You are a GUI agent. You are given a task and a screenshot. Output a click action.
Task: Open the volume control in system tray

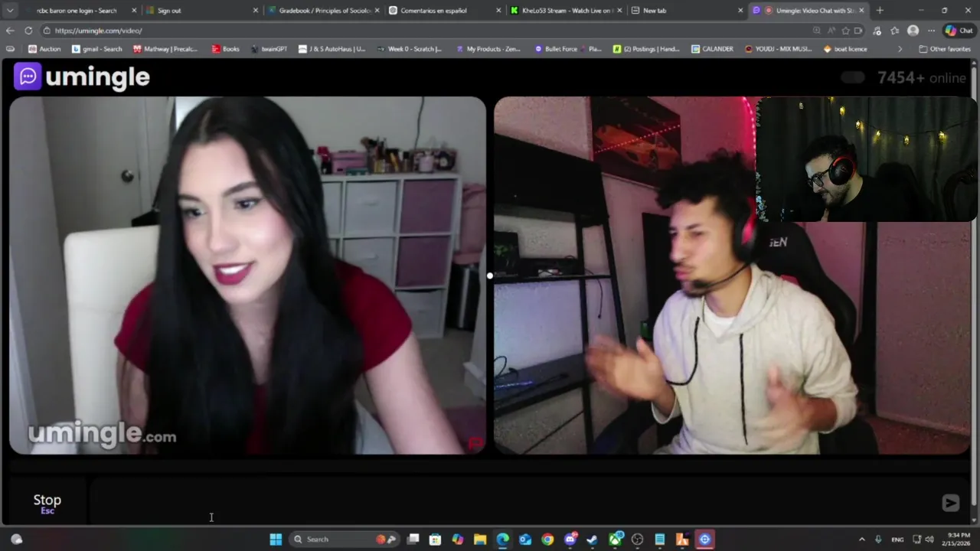(x=929, y=540)
